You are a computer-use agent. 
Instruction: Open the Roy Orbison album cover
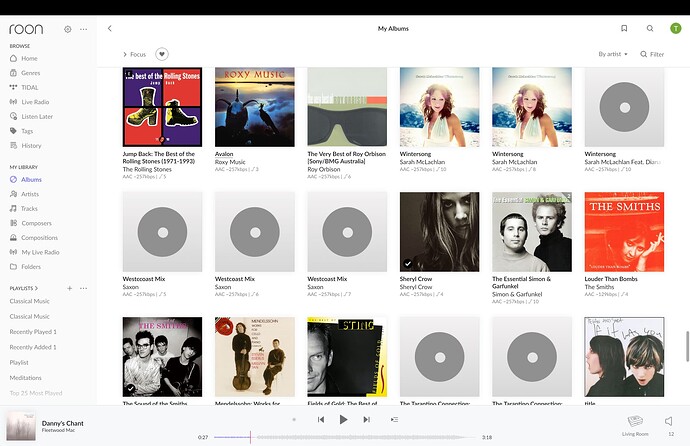coord(347,107)
